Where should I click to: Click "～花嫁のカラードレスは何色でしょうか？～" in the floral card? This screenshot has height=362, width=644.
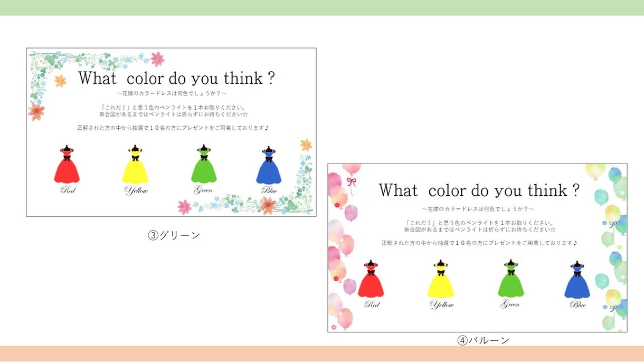coord(172,94)
